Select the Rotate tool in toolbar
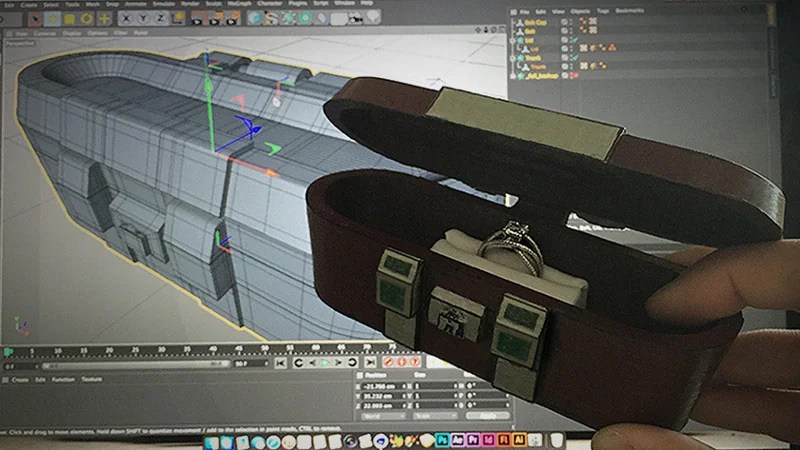Screen dimensions: 800x450 [86, 19]
